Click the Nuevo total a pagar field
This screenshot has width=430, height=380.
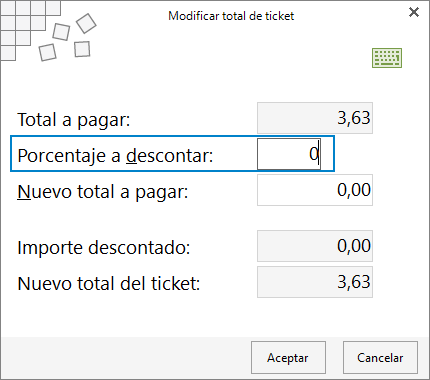point(315,190)
